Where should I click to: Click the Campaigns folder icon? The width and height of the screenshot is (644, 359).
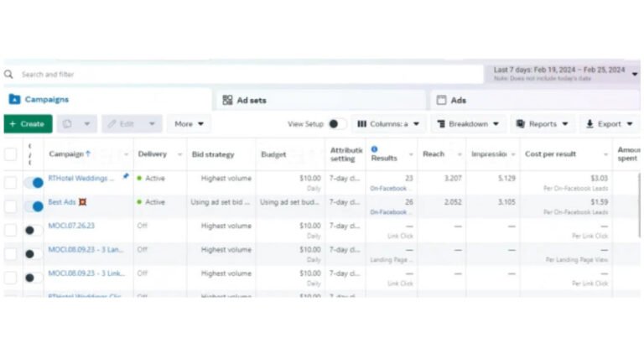click(14, 100)
